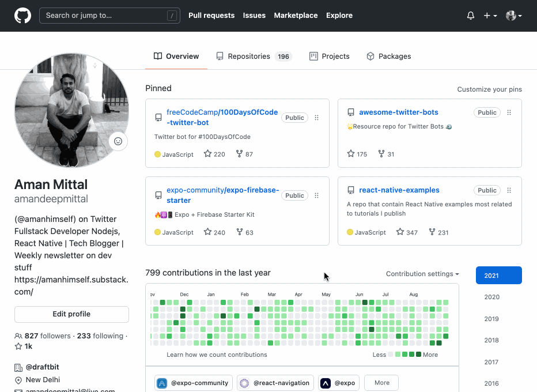Open the 233 following link
Viewport: 537px width, 392px height.
point(100,336)
